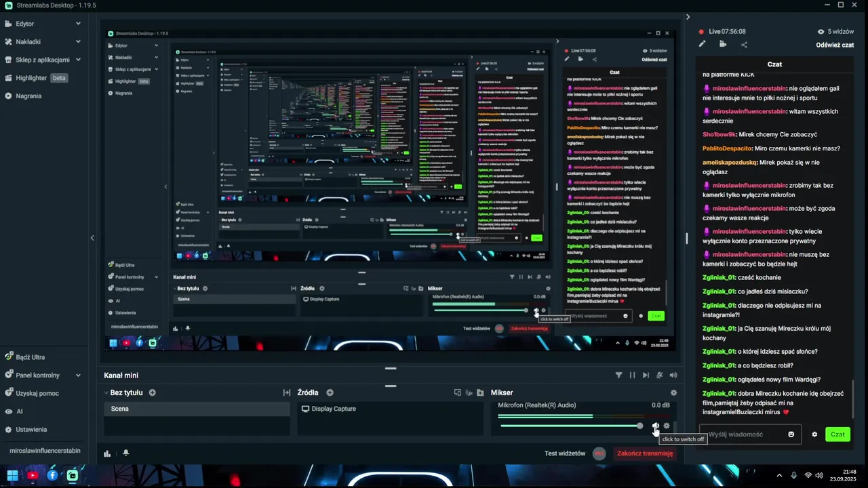Open Mikrofon source settings gear
The image size is (868, 488).
point(667,426)
